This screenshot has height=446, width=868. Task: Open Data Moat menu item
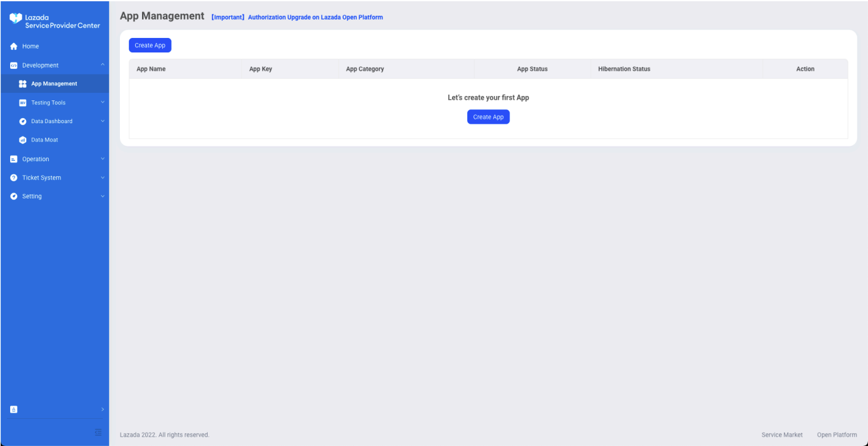(x=54, y=140)
